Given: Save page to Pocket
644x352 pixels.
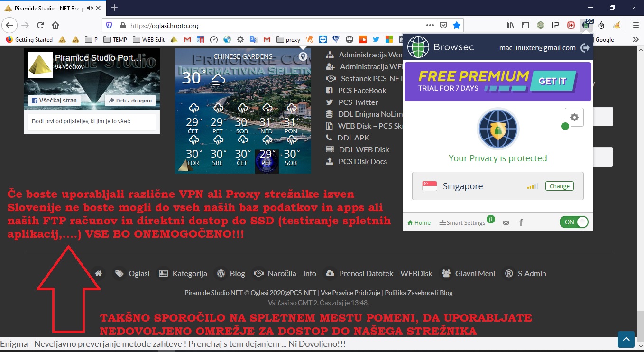Looking at the screenshot, I should tap(443, 25).
